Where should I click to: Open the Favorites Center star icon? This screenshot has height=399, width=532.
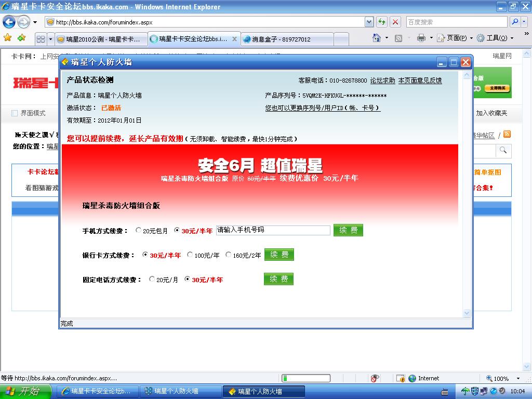[8, 38]
